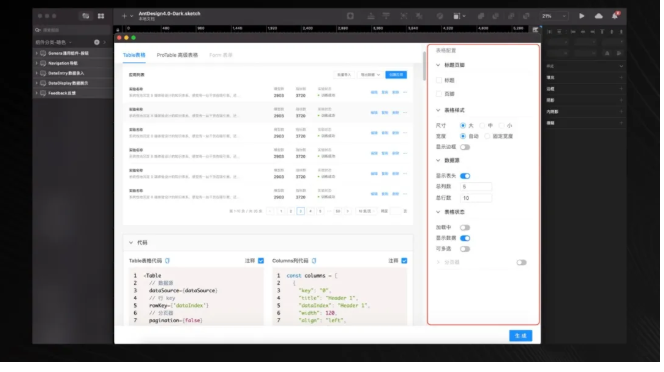
Task: Click the Union boolean operation icon
Action: [x=481, y=16]
